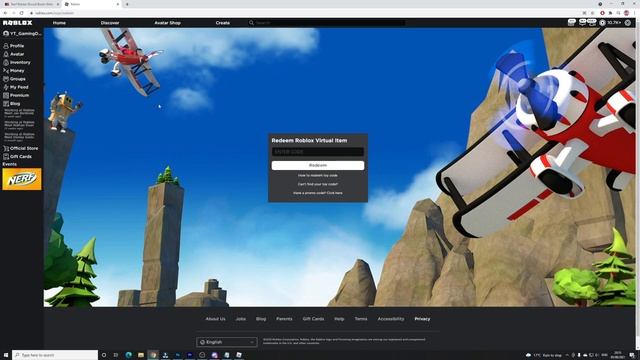Click "Can't find your toy code?" link
The image size is (640, 360).
pos(318,184)
